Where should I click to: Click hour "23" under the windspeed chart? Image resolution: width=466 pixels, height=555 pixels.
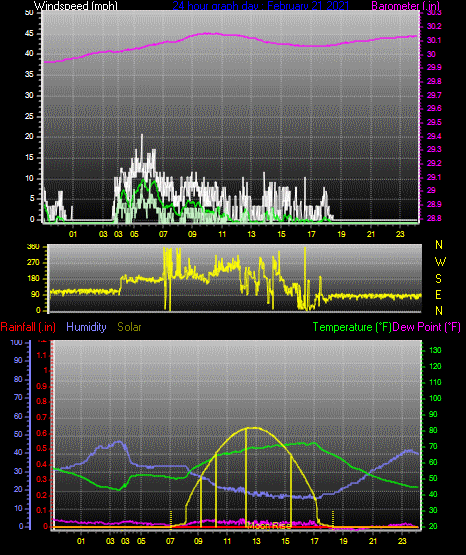coord(400,234)
